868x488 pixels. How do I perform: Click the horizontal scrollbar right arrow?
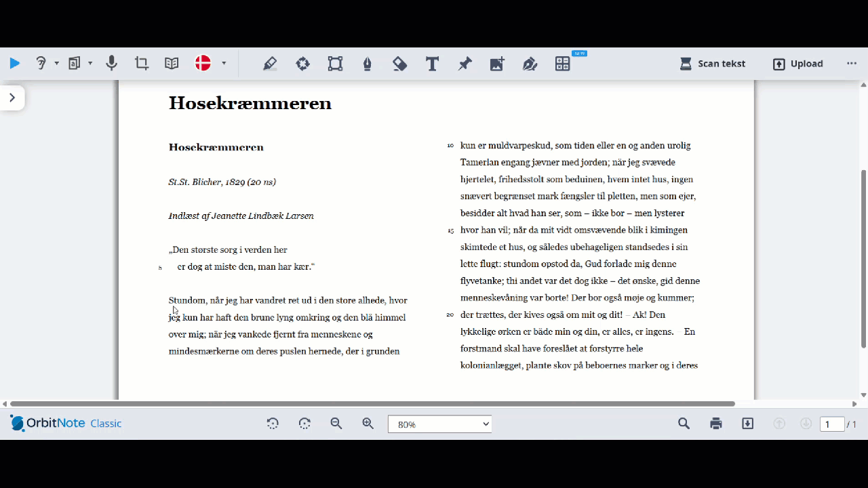854,404
